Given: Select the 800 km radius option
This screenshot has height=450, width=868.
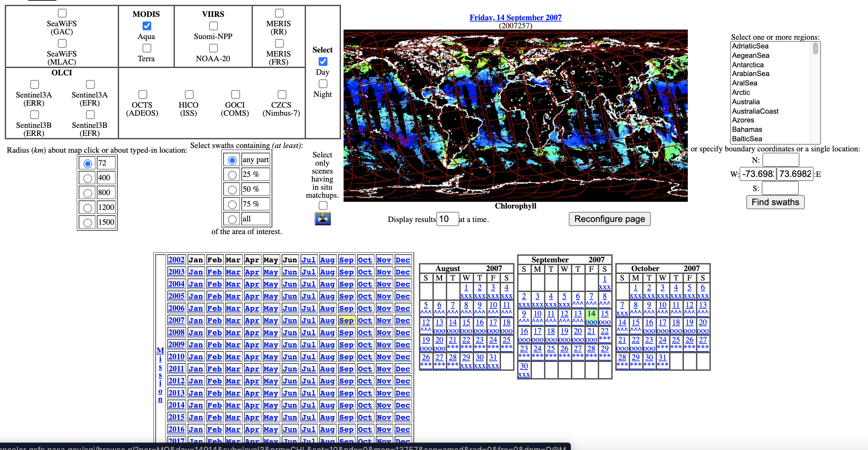Looking at the screenshot, I should [x=88, y=193].
